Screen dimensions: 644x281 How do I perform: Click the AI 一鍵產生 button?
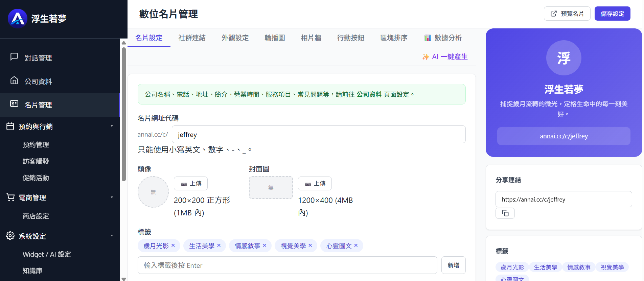click(445, 57)
